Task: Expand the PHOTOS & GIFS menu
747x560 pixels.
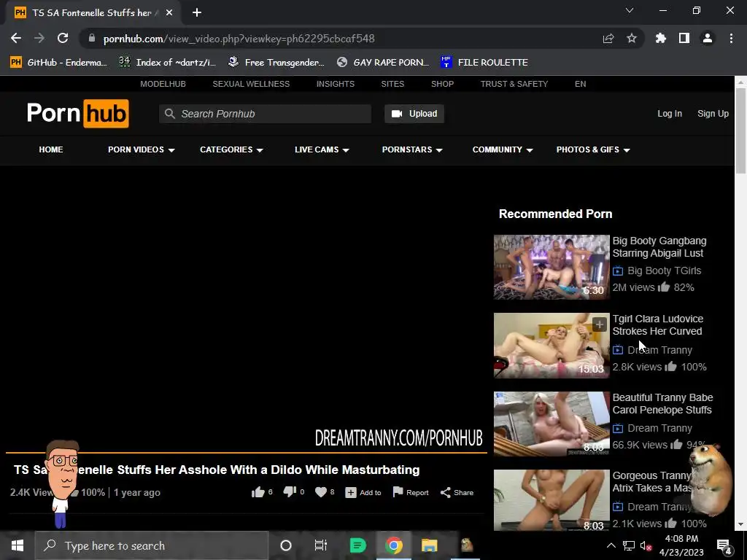Action: (x=593, y=149)
